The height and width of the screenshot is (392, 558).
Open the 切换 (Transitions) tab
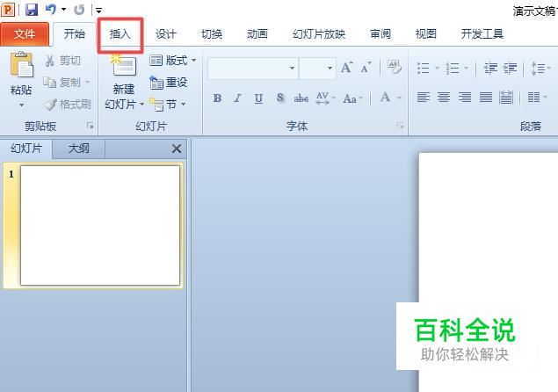pyautogui.click(x=212, y=34)
